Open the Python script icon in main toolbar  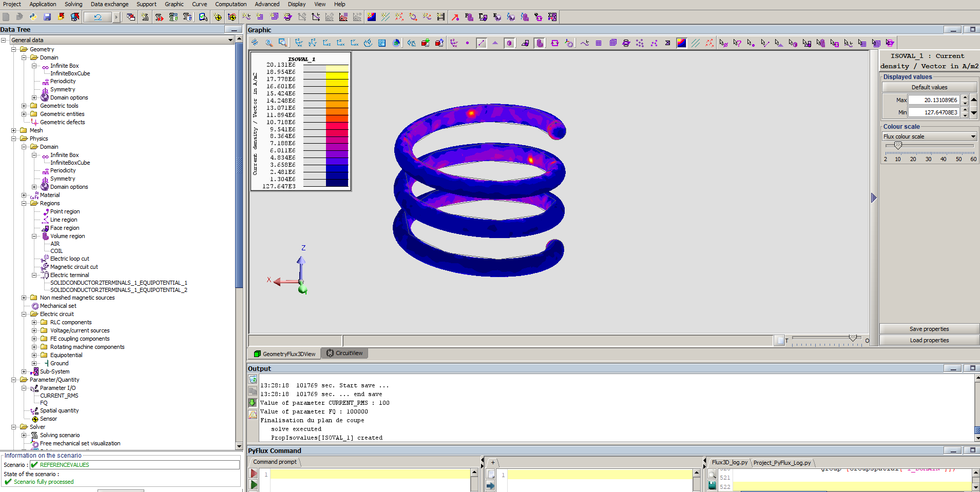[x=33, y=17]
